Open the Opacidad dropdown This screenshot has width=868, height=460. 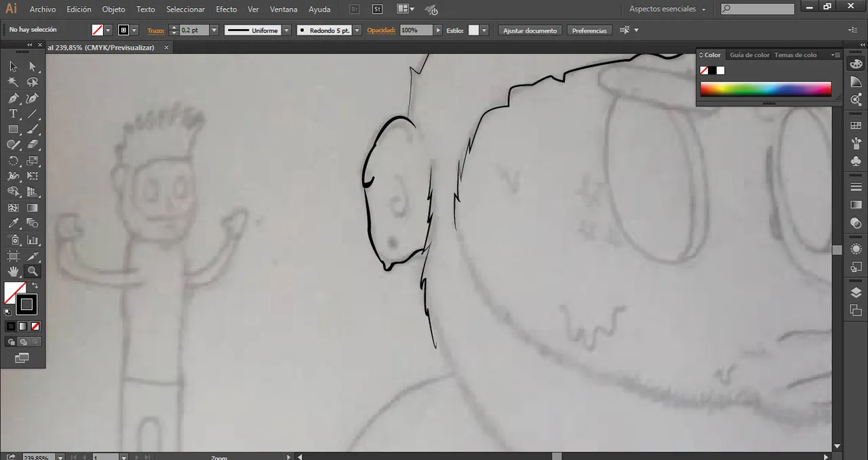tap(437, 30)
